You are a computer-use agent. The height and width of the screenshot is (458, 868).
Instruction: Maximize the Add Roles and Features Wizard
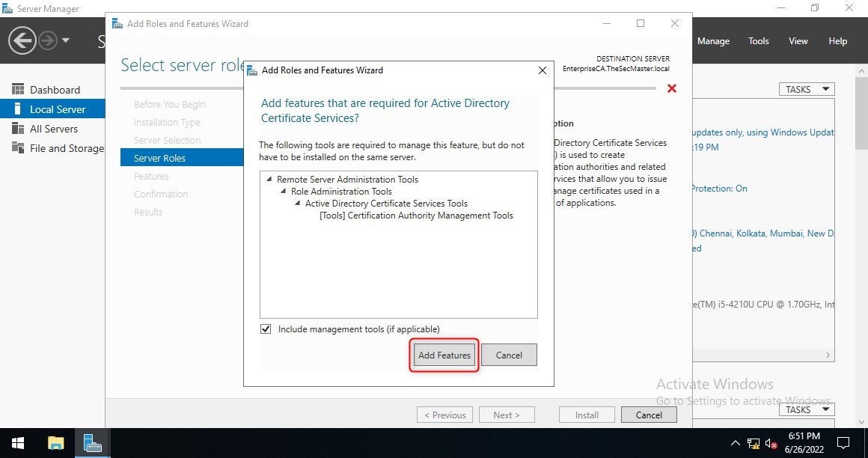pyautogui.click(x=641, y=24)
